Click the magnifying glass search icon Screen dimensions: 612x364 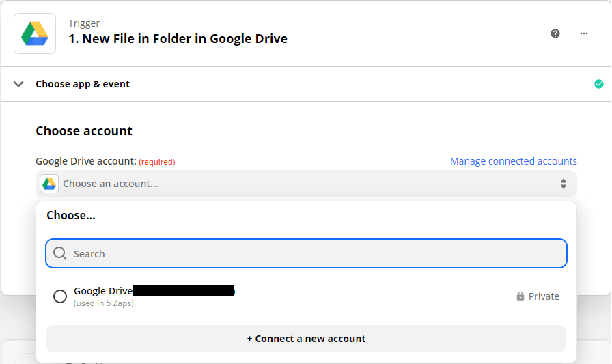60,253
